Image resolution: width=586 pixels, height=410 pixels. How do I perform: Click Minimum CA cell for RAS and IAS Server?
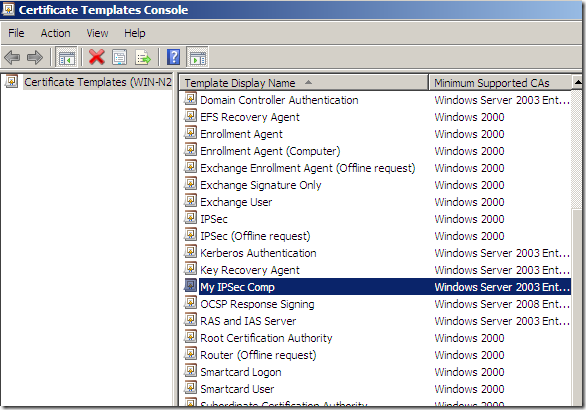(x=502, y=321)
